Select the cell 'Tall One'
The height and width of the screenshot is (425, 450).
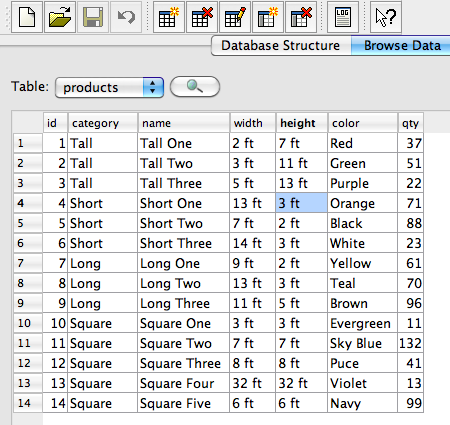[184, 143]
